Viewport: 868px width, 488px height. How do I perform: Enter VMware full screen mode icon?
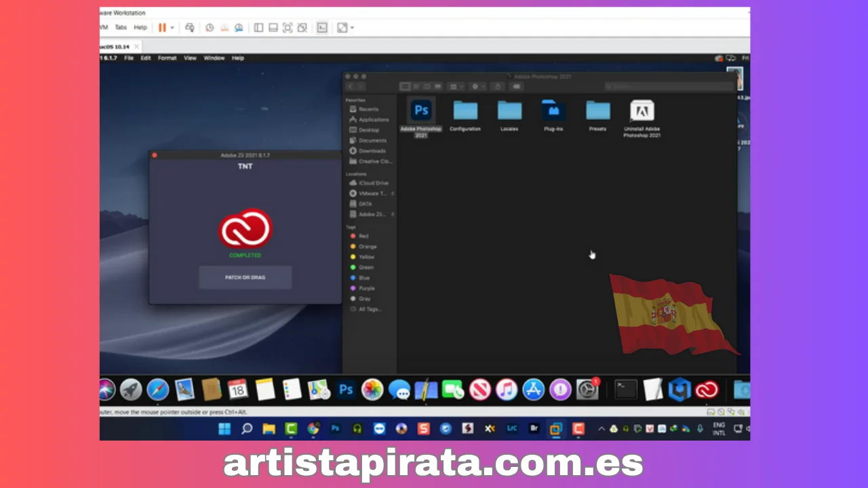click(288, 28)
